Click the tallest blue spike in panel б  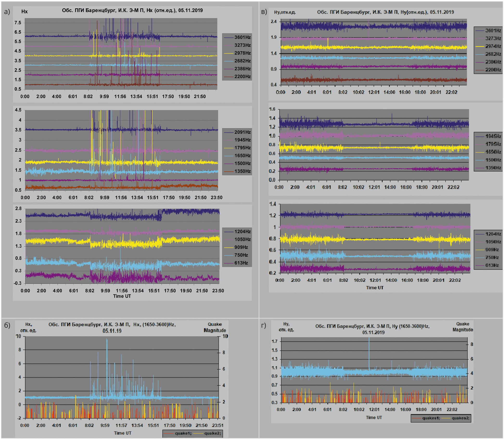(x=107, y=340)
